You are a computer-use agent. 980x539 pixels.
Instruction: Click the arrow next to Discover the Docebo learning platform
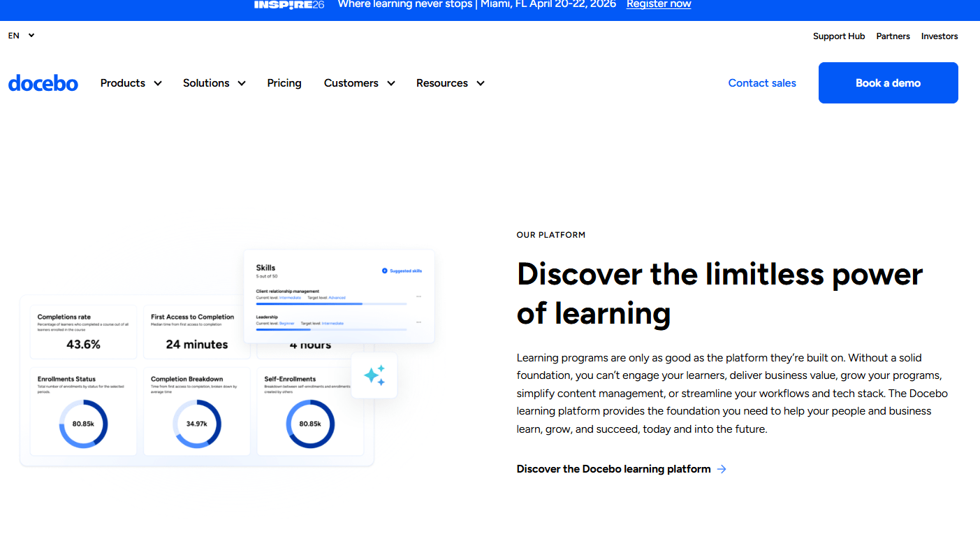coord(722,468)
